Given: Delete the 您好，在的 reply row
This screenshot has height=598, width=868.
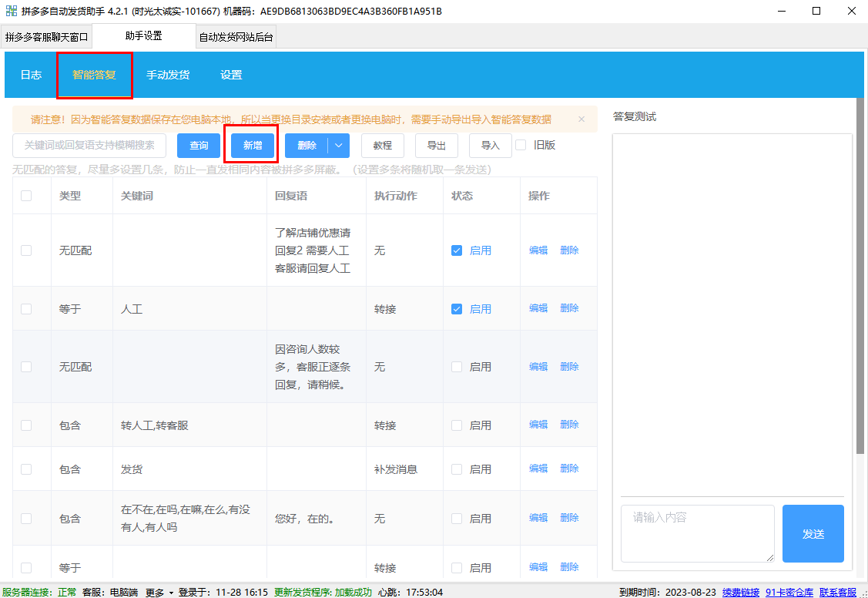Looking at the screenshot, I should [569, 518].
